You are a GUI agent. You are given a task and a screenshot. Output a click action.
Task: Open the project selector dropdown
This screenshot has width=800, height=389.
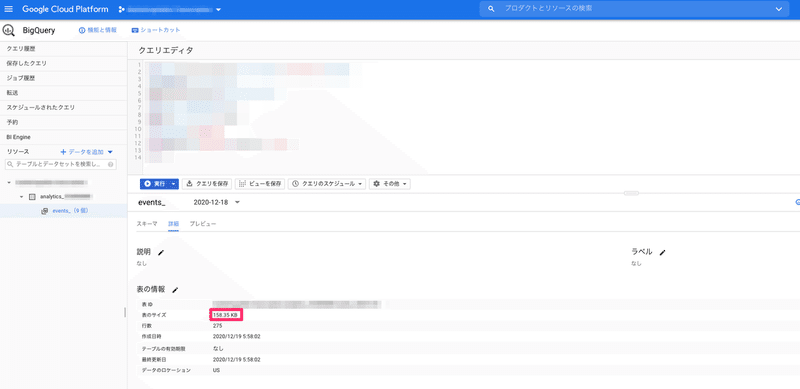point(170,9)
